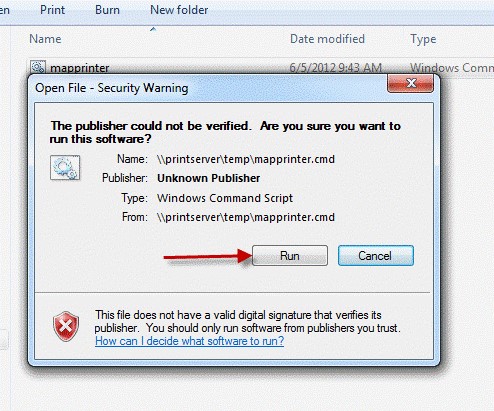This screenshot has width=494, height=411.
Task: Select the mapprinter file name
Action: click(x=80, y=68)
